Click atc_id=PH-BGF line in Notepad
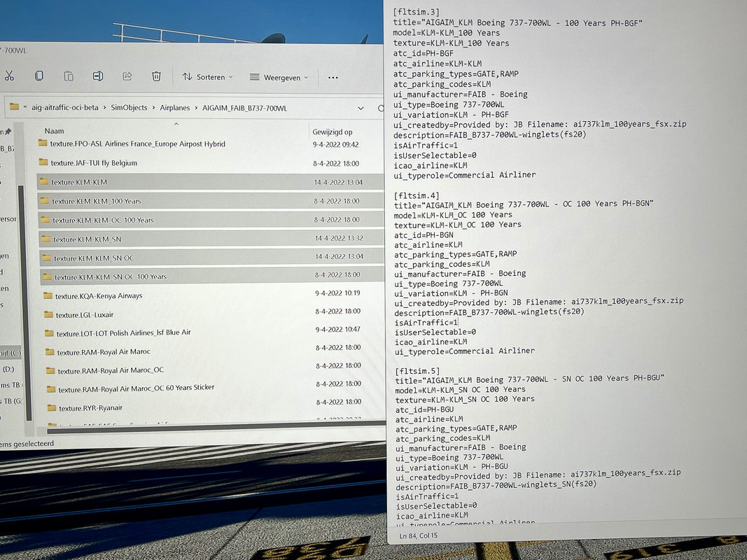 [x=423, y=53]
